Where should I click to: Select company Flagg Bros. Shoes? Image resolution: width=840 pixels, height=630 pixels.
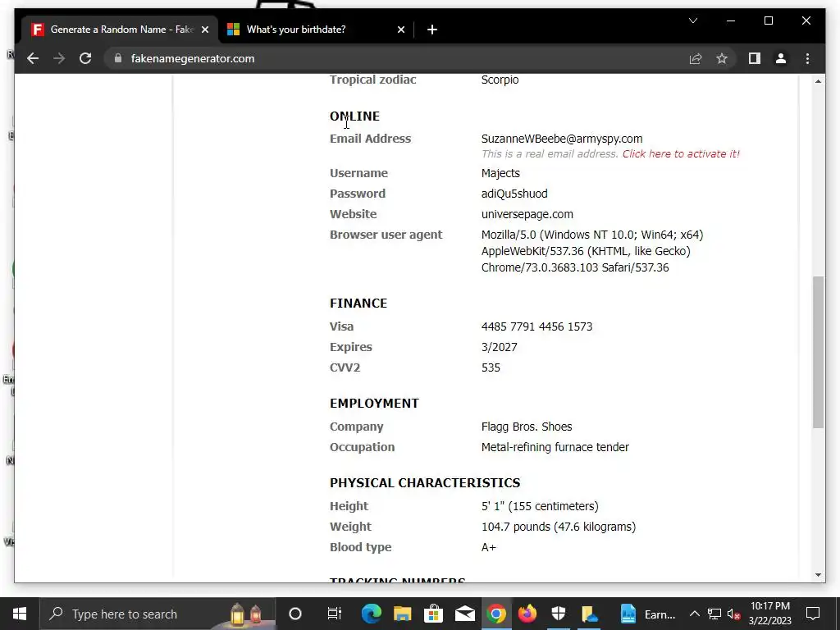[527, 427]
